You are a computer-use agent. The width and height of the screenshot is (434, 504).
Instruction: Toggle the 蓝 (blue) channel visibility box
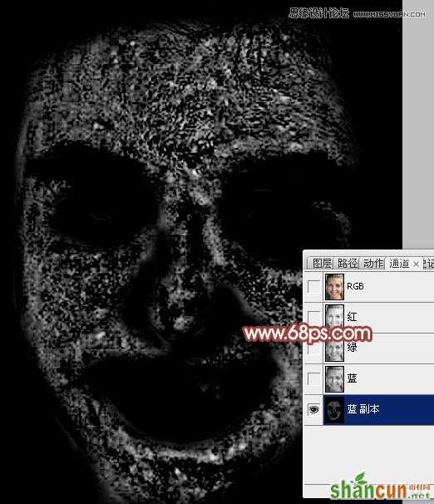(x=313, y=378)
